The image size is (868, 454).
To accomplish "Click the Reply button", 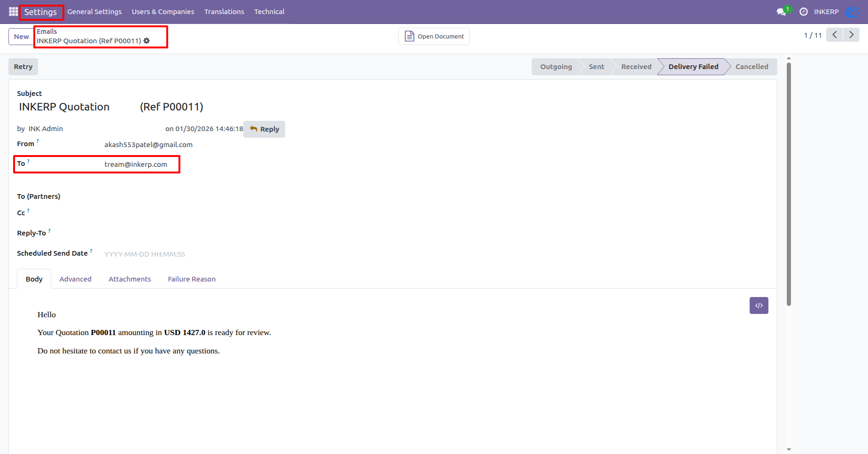I will 264,129.
